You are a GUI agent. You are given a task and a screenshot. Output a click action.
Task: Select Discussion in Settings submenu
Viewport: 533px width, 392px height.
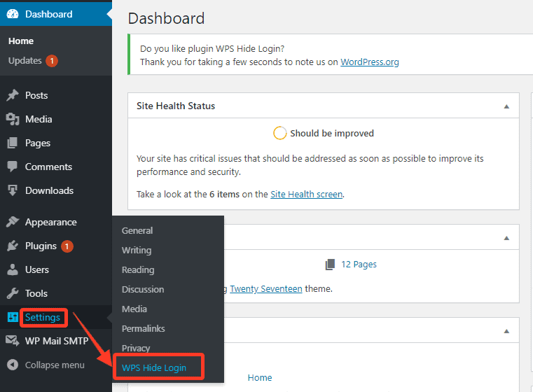coord(143,289)
